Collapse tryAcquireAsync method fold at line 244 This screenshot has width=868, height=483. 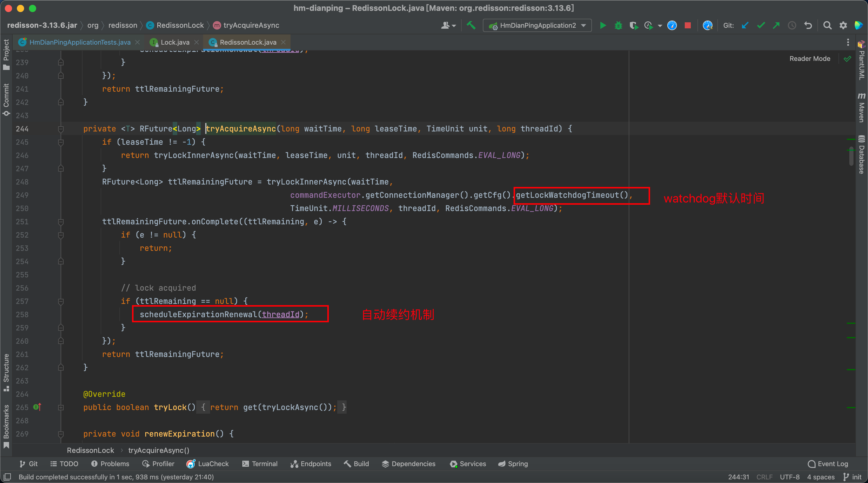tap(61, 129)
